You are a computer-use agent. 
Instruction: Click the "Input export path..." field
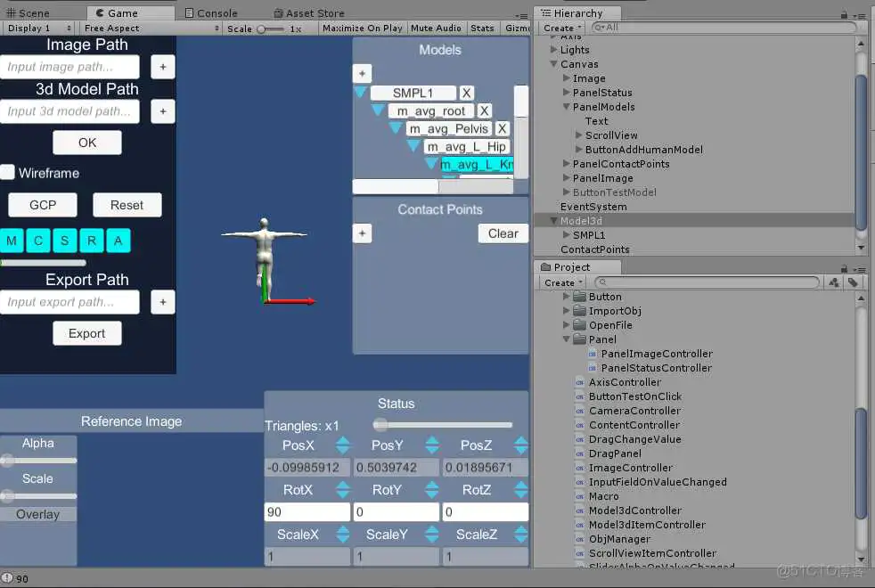pyautogui.click(x=70, y=302)
